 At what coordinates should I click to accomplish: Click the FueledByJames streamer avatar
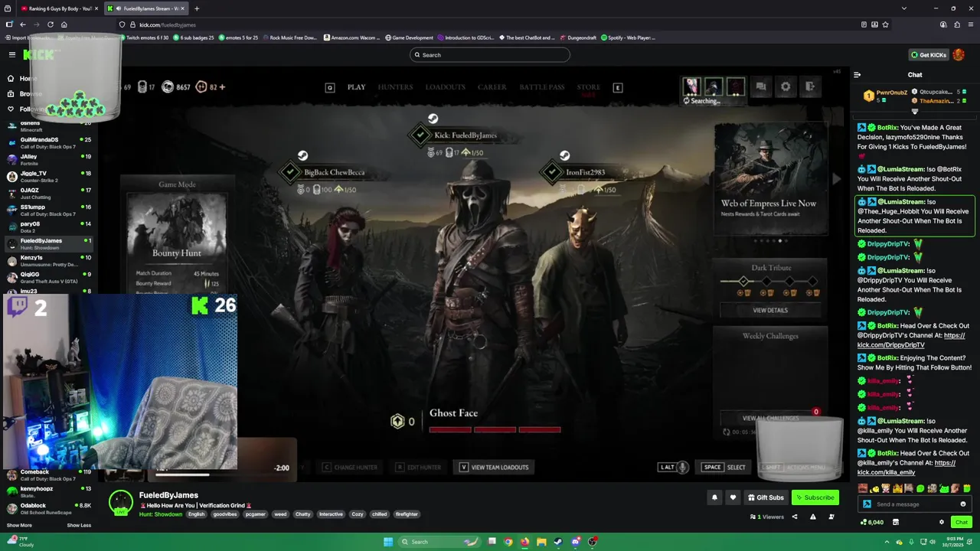(x=121, y=502)
